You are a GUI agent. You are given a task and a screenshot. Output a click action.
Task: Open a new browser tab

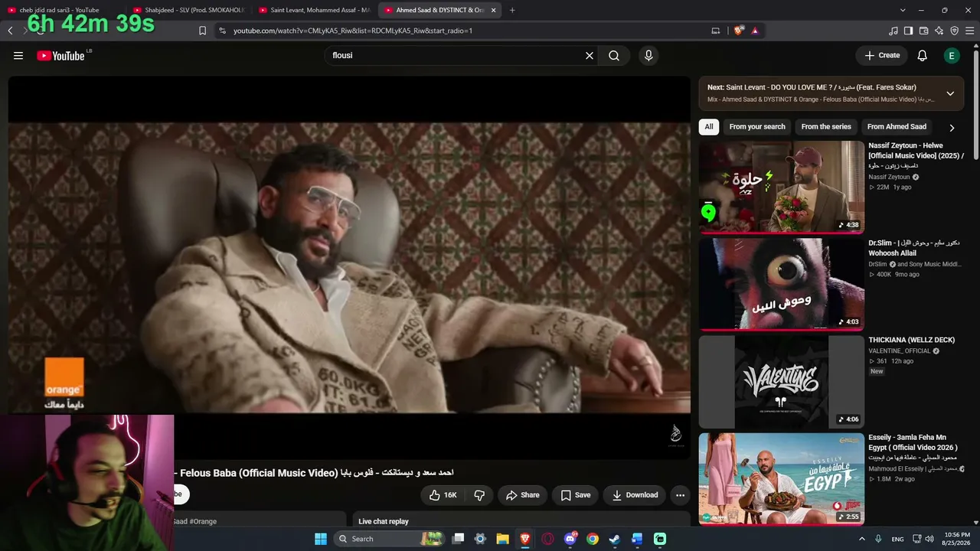[x=512, y=10]
